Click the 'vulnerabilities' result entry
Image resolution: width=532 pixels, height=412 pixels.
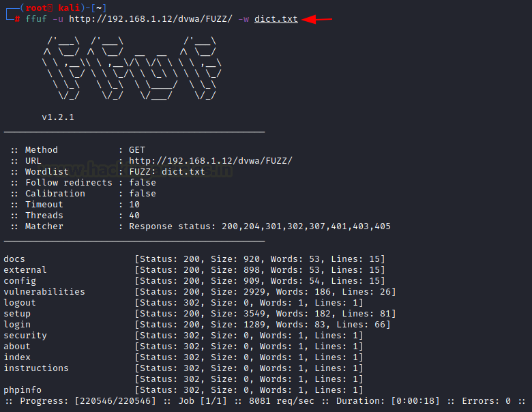click(x=44, y=292)
